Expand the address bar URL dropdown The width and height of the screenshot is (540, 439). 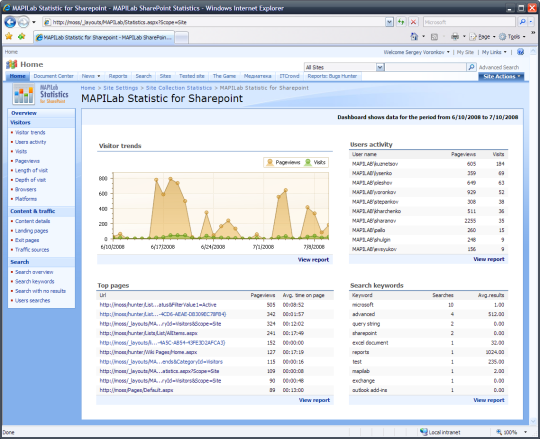tap(389, 22)
